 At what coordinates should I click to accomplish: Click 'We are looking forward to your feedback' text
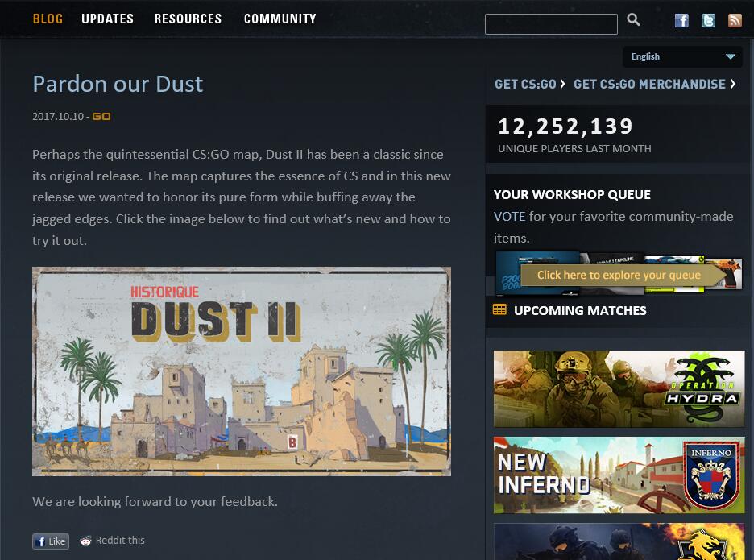[155, 501]
